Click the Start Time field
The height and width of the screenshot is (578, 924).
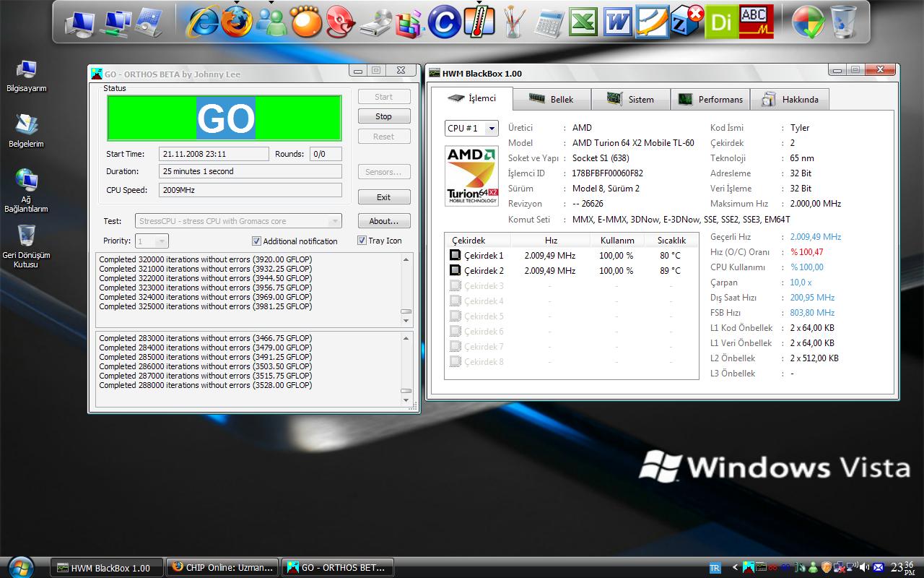pos(214,154)
